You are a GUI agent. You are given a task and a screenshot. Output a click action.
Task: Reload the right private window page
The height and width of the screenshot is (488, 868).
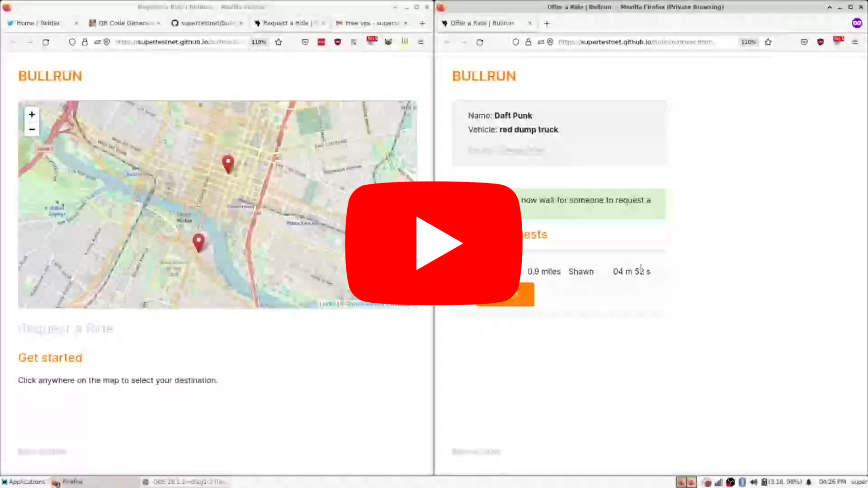[480, 42]
